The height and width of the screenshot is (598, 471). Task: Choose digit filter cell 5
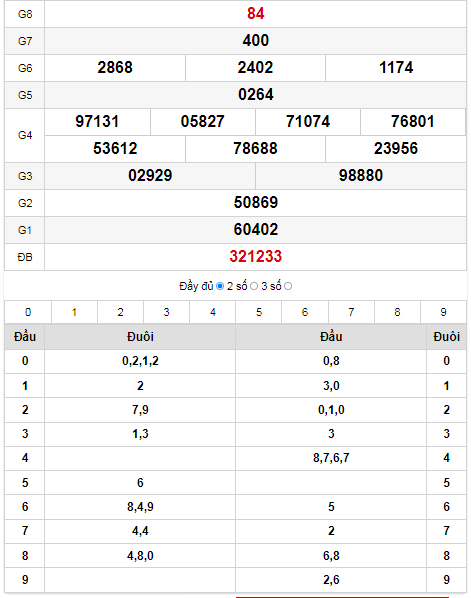[259, 312]
